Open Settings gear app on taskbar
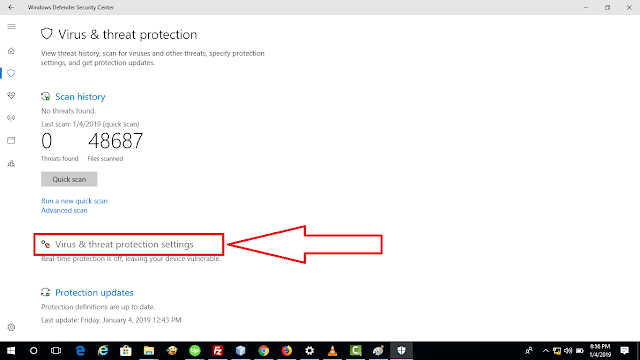 [x=309, y=351]
